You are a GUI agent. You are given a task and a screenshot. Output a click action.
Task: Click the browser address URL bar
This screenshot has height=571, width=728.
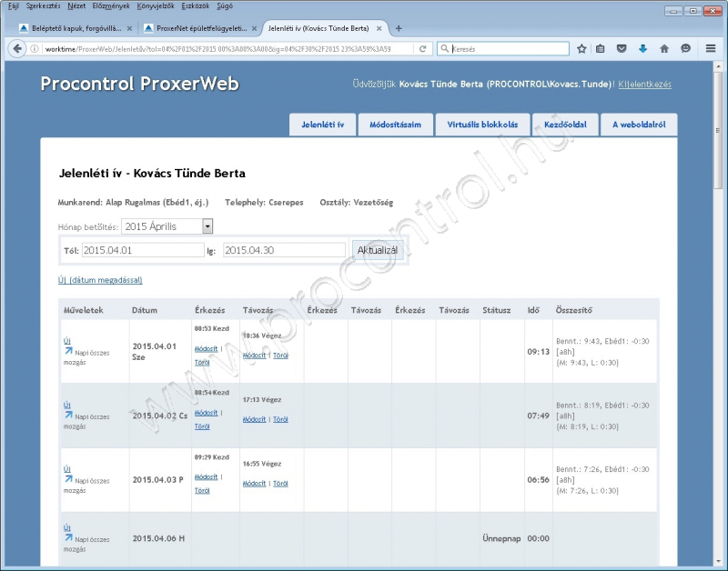227,49
